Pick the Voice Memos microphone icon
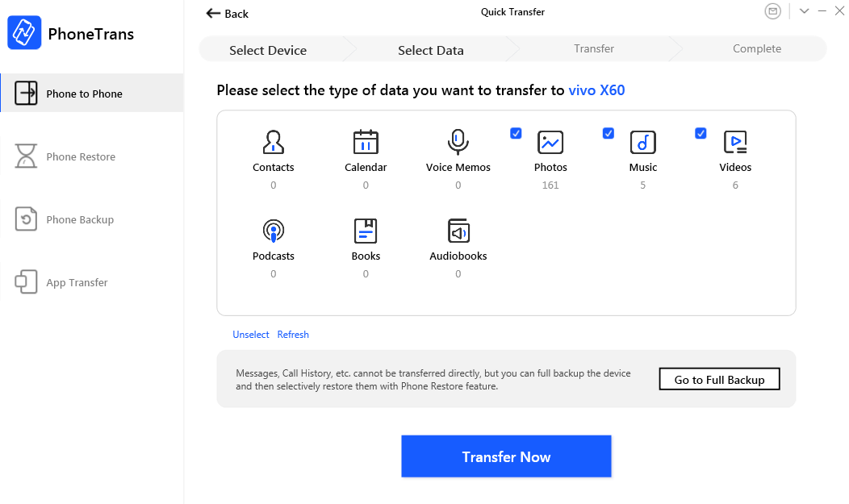This screenshot has width=849, height=504. pyautogui.click(x=458, y=142)
